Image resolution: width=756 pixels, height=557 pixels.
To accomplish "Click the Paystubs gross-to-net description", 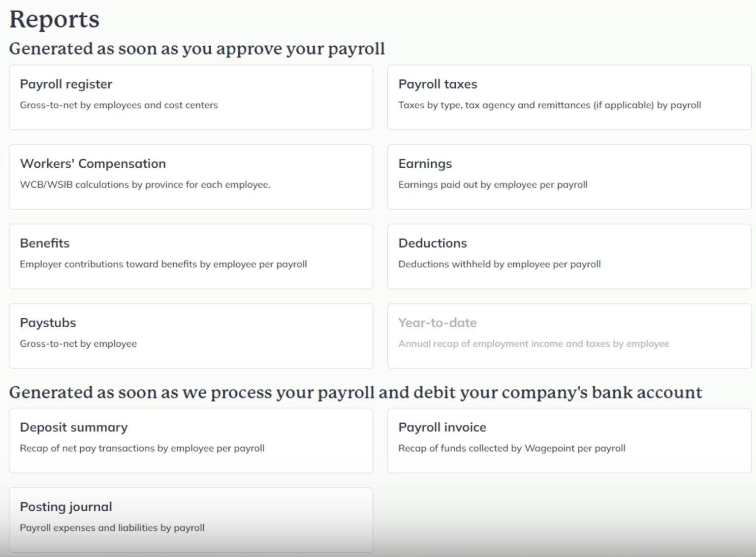I will tap(78, 343).
